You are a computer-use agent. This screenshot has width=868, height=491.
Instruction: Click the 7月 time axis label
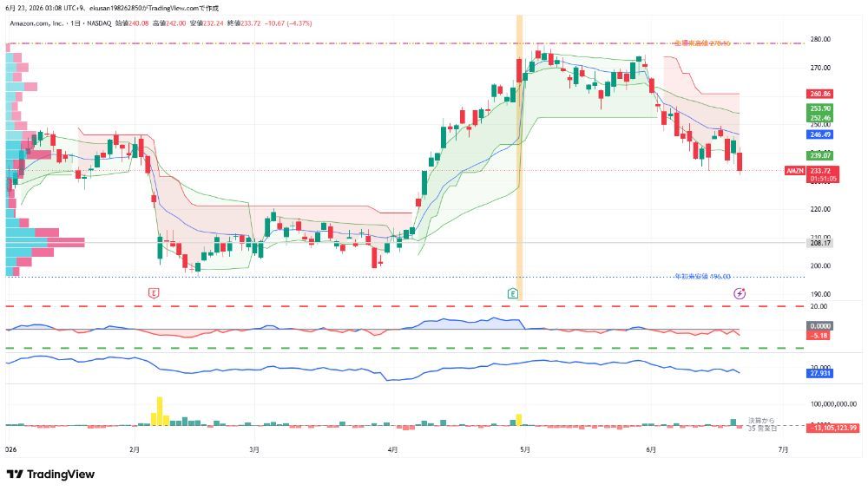point(783,450)
